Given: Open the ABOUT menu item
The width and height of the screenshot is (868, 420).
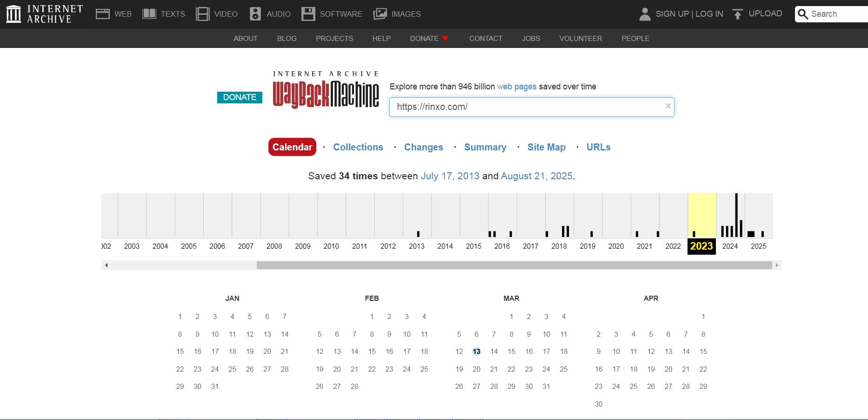Looking at the screenshot, I should coord(246,39).
